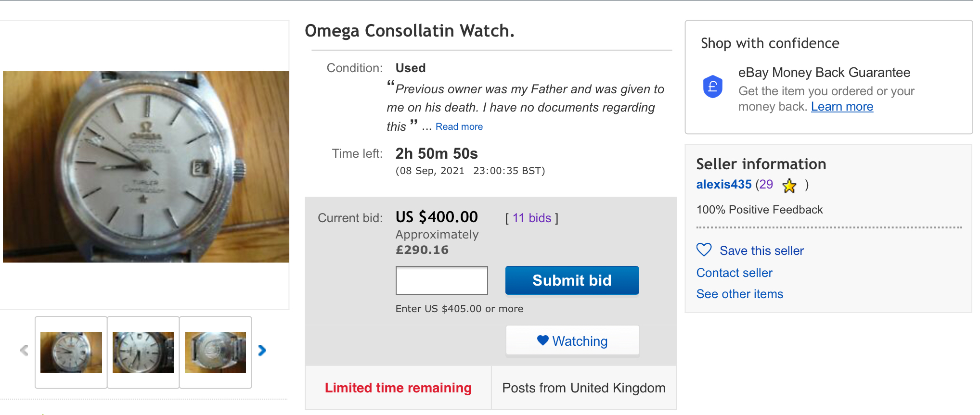The width and height of the screenshot is (980, 415).
Task: Select the first watch thumbnail
Action: (x=71, y=352)
